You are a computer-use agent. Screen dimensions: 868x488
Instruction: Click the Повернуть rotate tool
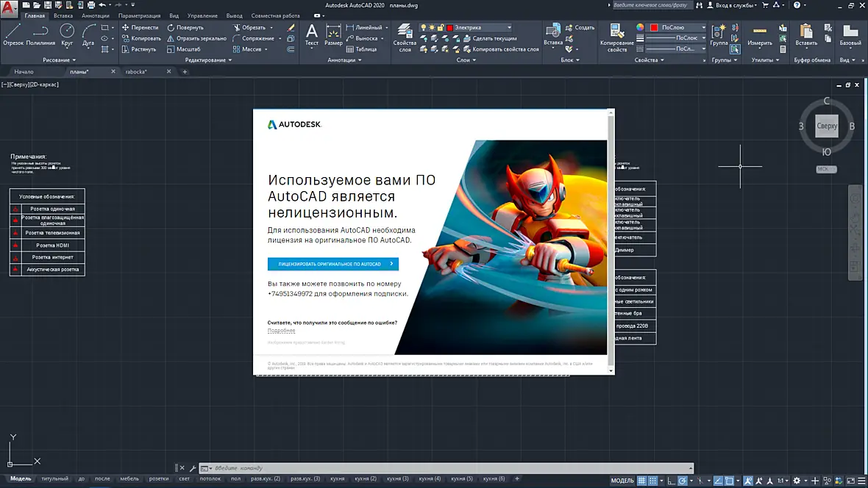(x=185, y=27)
